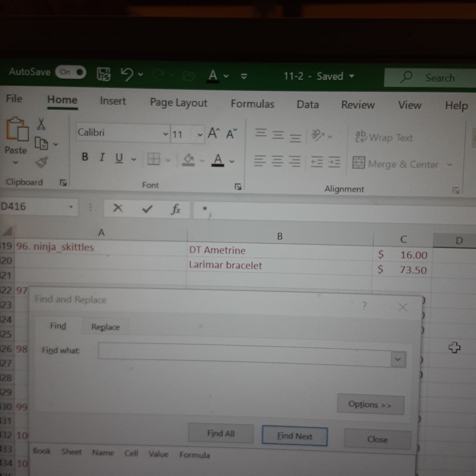The image size is (476, 476).
Task: Open the 11-2 Saved file name dropdown
Action: click(352, 76)
